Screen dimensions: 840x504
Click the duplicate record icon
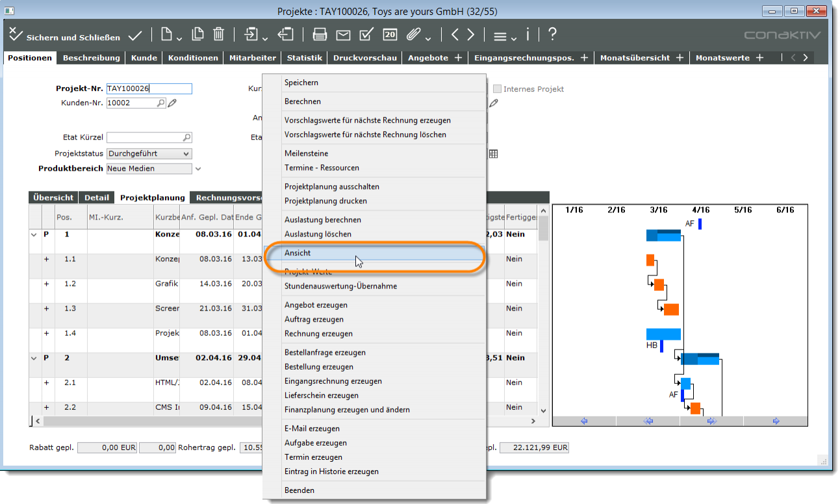tap(197, 35)
